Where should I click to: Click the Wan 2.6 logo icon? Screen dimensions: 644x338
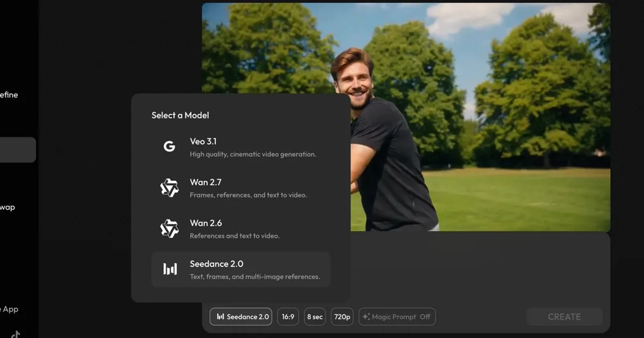(x=170, y=229)
